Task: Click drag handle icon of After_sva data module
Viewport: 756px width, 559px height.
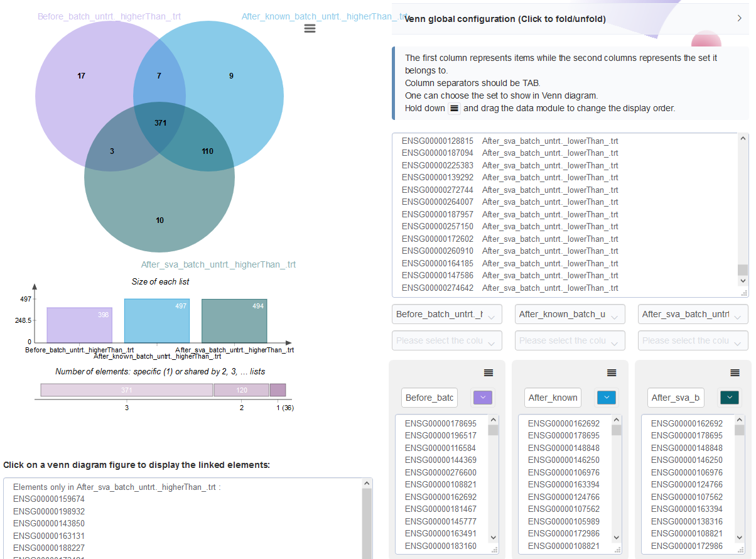Action: [735, 372]
